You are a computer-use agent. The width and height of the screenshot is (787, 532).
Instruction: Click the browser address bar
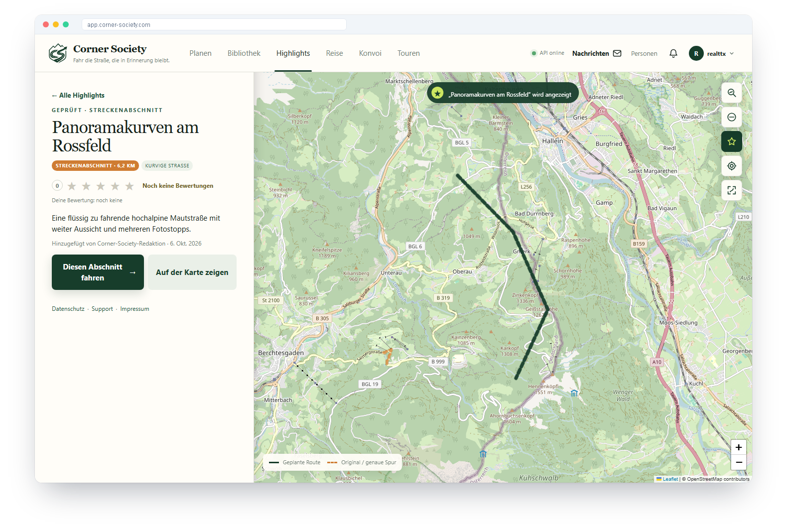[x=214, y=24]
